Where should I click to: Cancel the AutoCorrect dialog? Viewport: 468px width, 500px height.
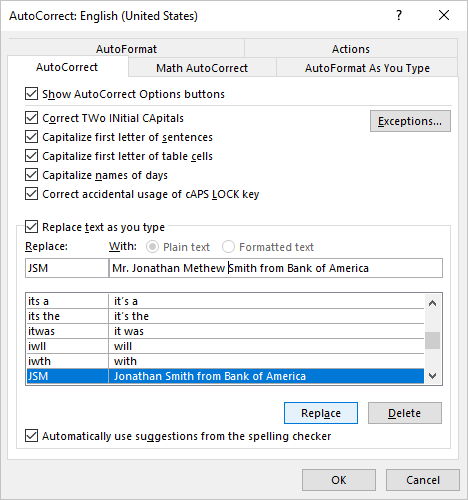point(423,480)
